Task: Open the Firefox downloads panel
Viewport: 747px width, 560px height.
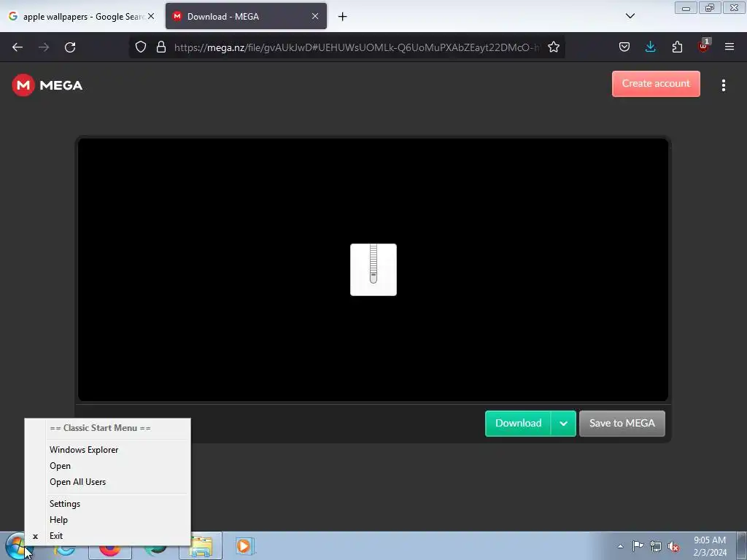Action: (x=650, y=47)
